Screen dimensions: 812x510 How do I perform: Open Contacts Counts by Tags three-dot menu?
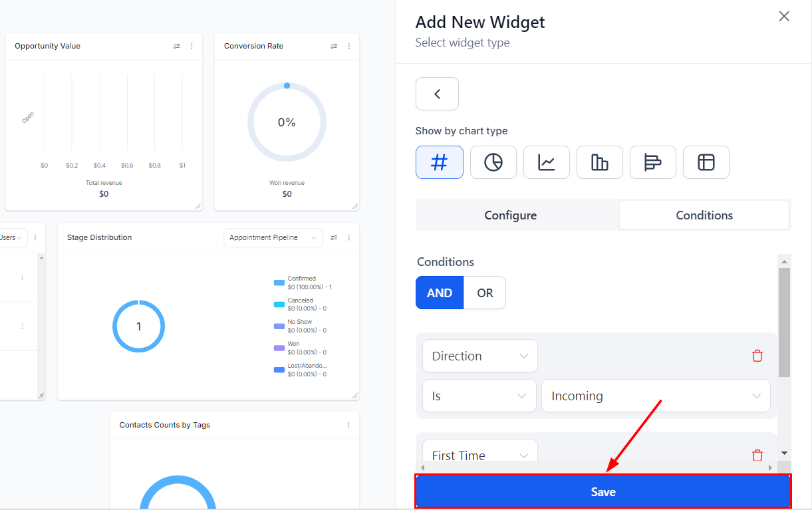point(349,425)
